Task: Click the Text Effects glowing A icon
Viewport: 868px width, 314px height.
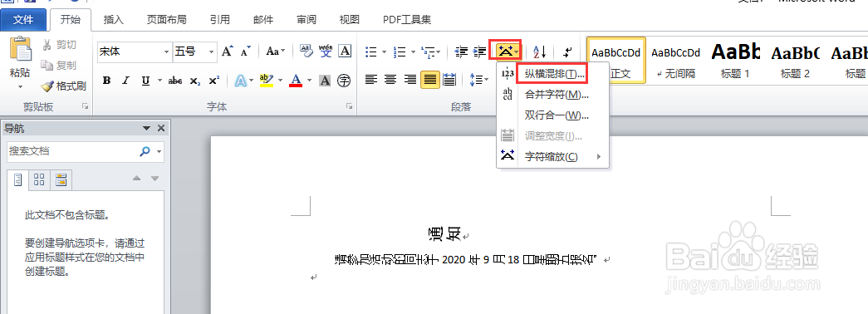Action: (x=240, y=81)
